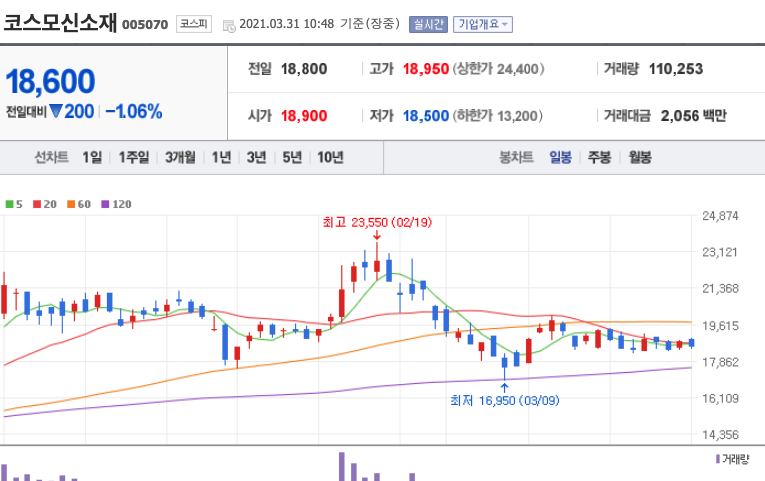765x481 pixels.
Task: Select the 일봉 daily candle chart
Action: [x=560, y=157]
